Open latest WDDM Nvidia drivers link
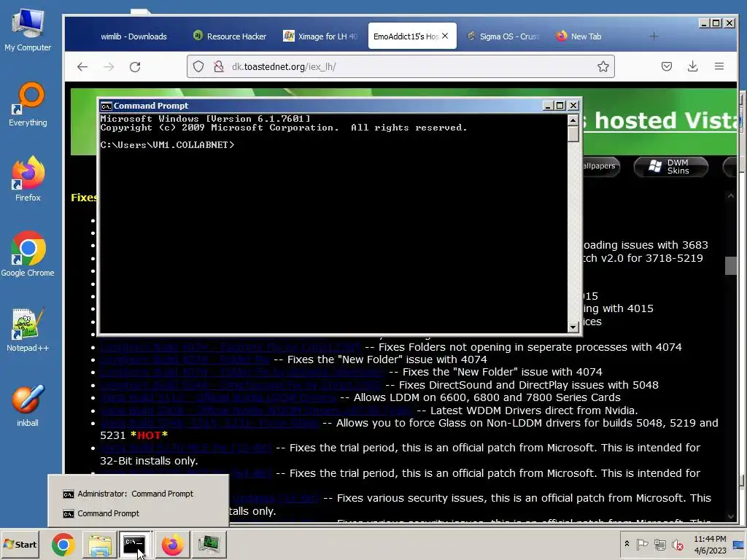 (x=256, y=411)
